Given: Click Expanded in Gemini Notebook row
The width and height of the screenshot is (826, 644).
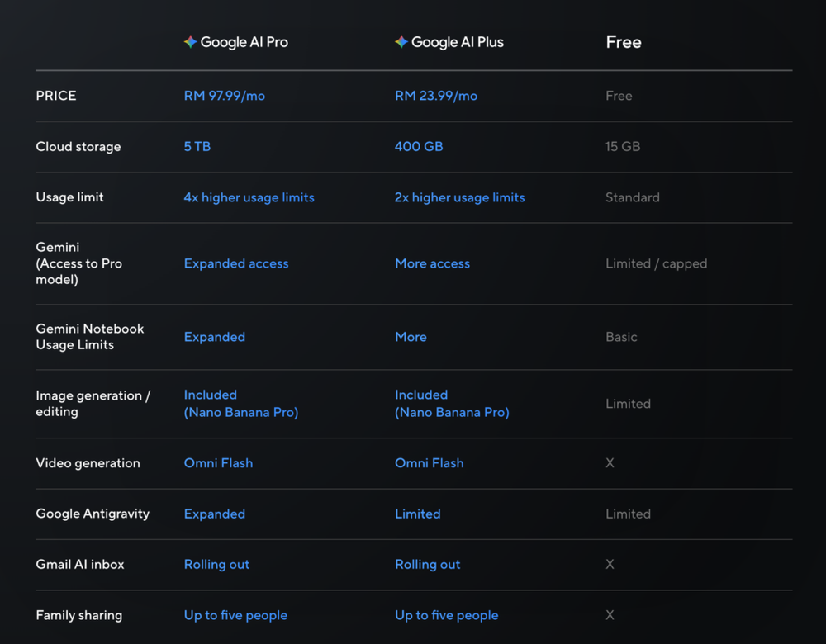Looking at the screenshot, I should coord(215,337).
